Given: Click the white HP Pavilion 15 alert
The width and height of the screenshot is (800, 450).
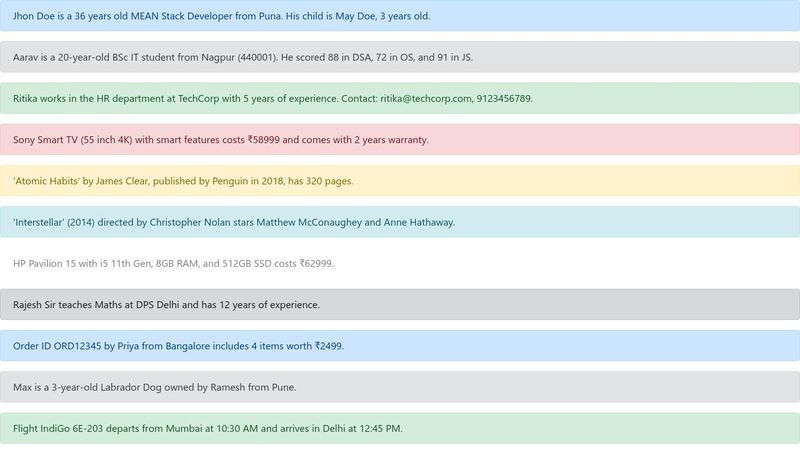Looking at the screenshot, I should [x=400, y=264].
